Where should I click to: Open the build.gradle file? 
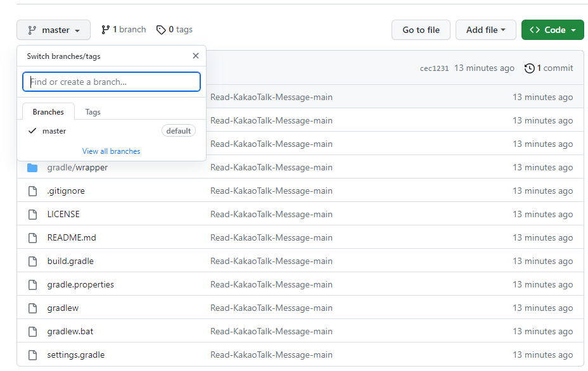[70, 261]
